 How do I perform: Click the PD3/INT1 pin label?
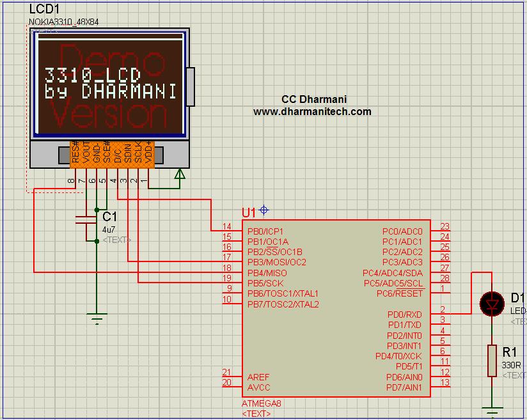pos(404,346)
